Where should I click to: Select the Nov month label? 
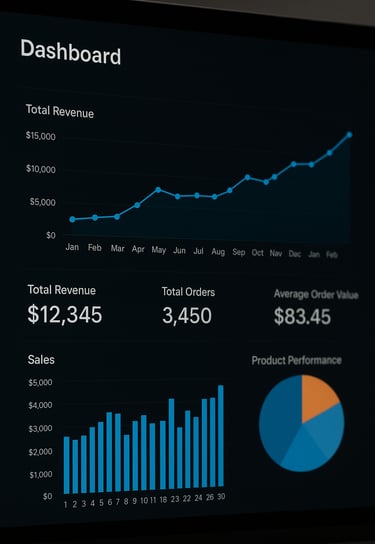tap(276, 254)
